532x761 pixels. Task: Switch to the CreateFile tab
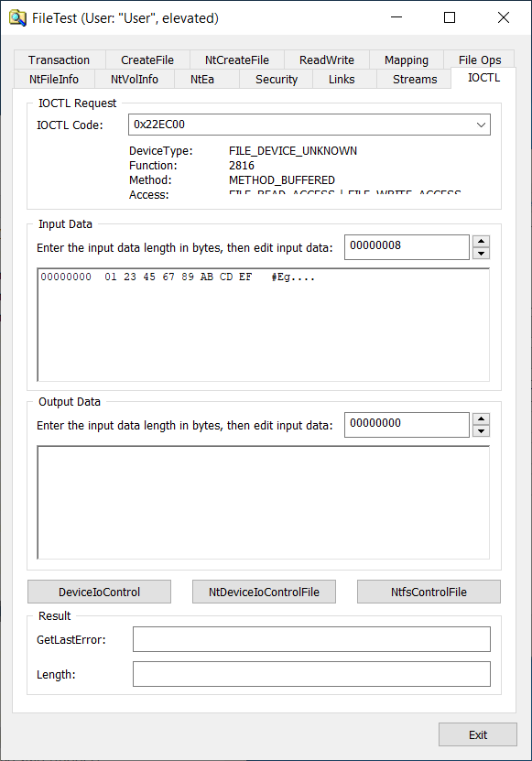click(x=147, y=60)
